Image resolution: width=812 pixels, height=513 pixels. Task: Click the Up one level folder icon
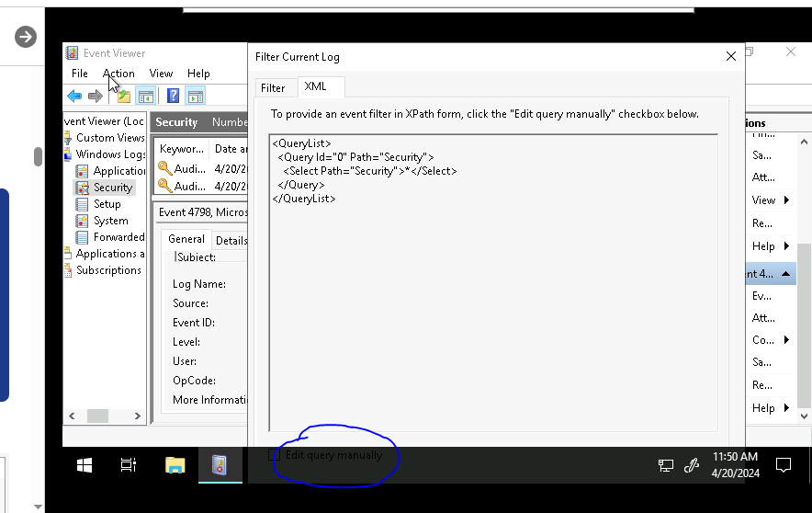(x=123, y=97)
